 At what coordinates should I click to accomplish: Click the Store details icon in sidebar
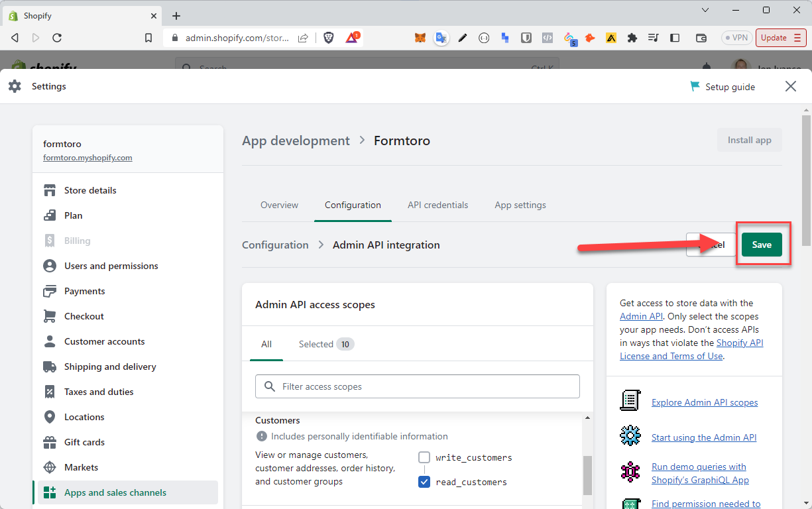click(x=50, y=191)
